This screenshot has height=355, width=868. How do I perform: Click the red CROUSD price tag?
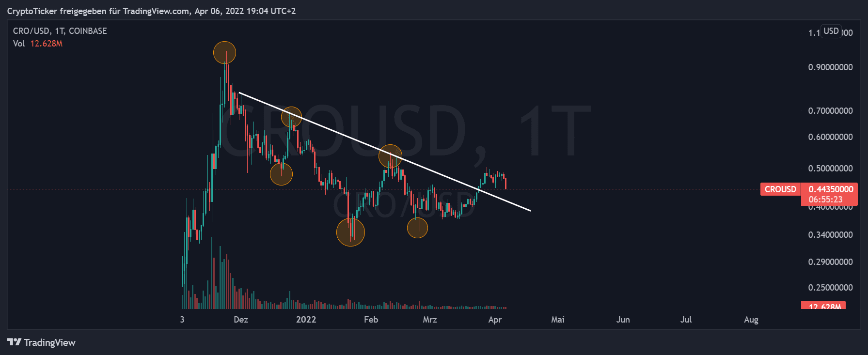(x=780, y=189)
